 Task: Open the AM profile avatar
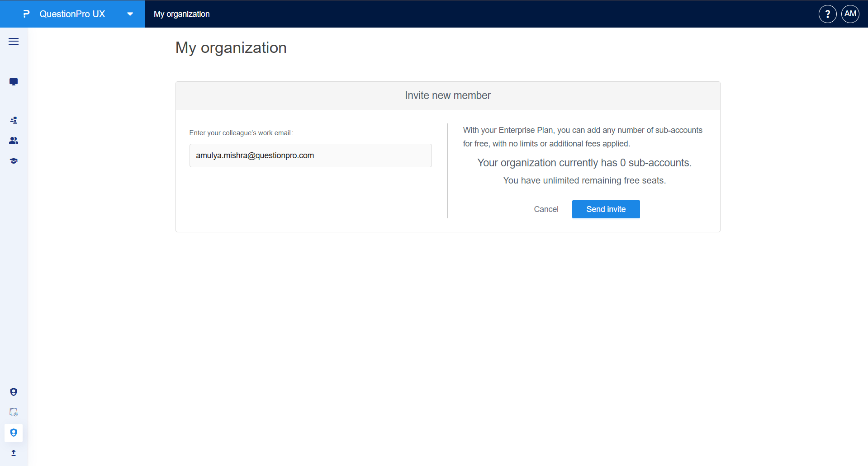(850, 14)
